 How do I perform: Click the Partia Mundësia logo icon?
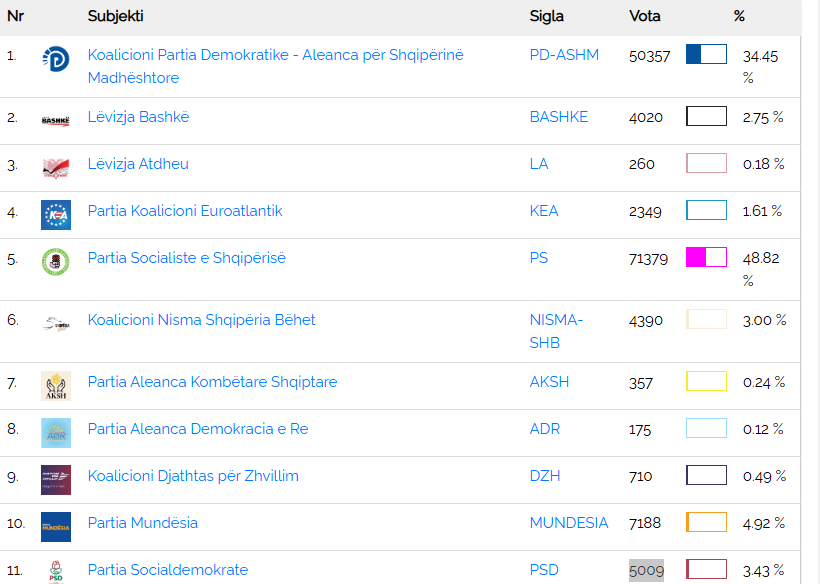pyautogui.click(x=55, y=526)
